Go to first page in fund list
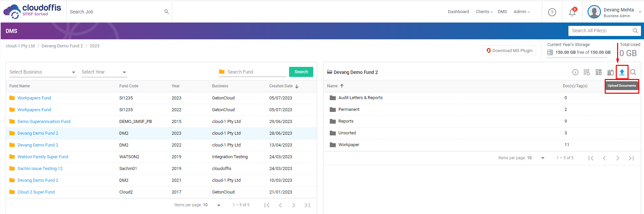644x214 pixels. click(267, 205)
